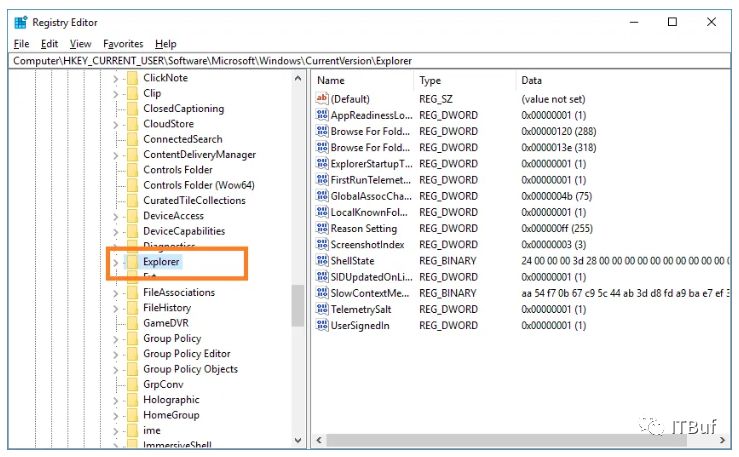Select the Controls Folder (Wow64) key
Screen dimensions: 739x457
pyautogui.click(x=198, y=185)
